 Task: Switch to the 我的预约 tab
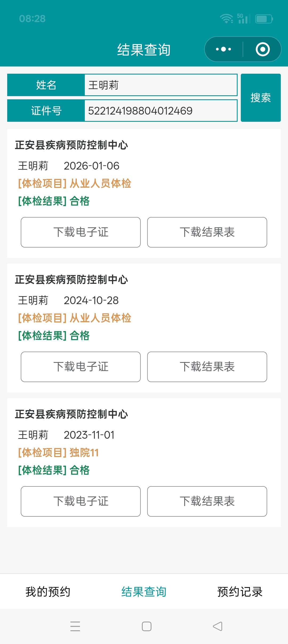click(x=48, y=592)
